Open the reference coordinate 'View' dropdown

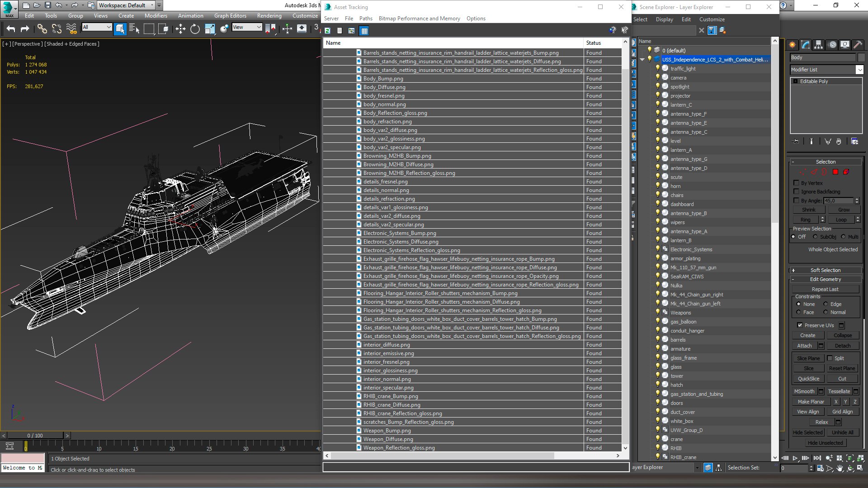pos(247,28)
